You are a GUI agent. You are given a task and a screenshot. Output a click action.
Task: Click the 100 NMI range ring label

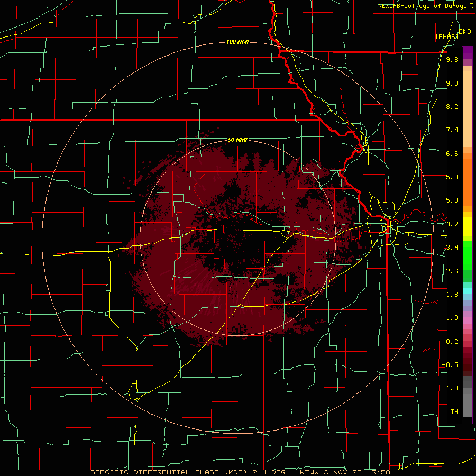[x=237, y=42]
